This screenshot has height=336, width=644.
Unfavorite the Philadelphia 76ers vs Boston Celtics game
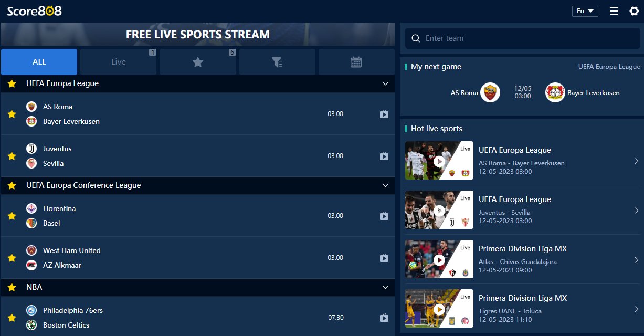click(12, 317)
